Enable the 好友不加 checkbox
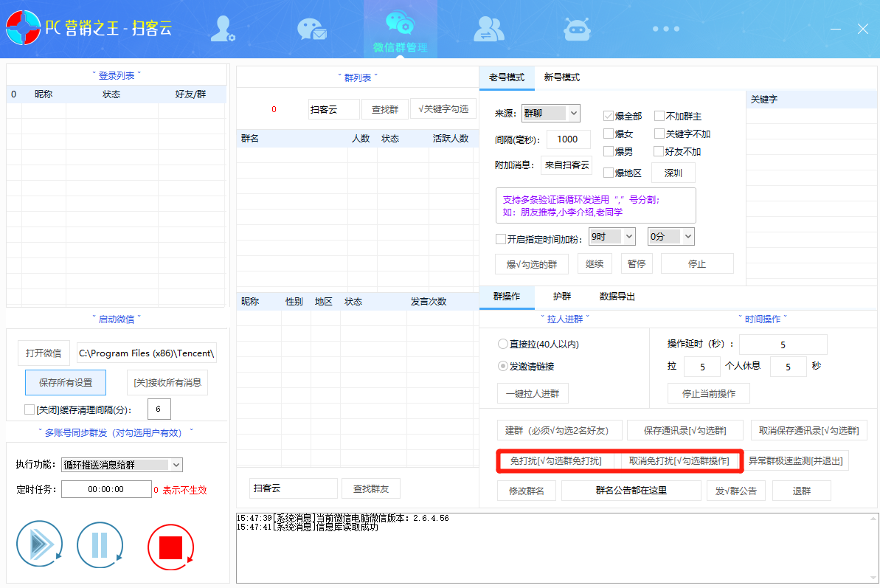Image resolution: width=880 pixels, height=588 pixels. tap(659, 151)
